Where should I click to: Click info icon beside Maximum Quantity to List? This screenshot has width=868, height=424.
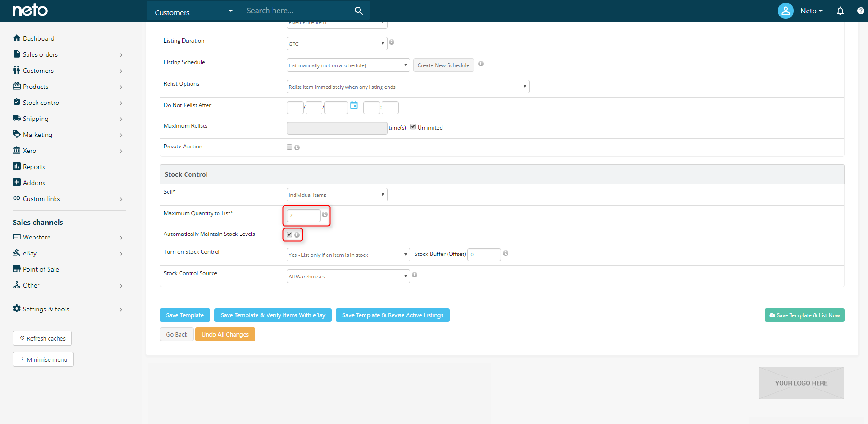(325, 214)
